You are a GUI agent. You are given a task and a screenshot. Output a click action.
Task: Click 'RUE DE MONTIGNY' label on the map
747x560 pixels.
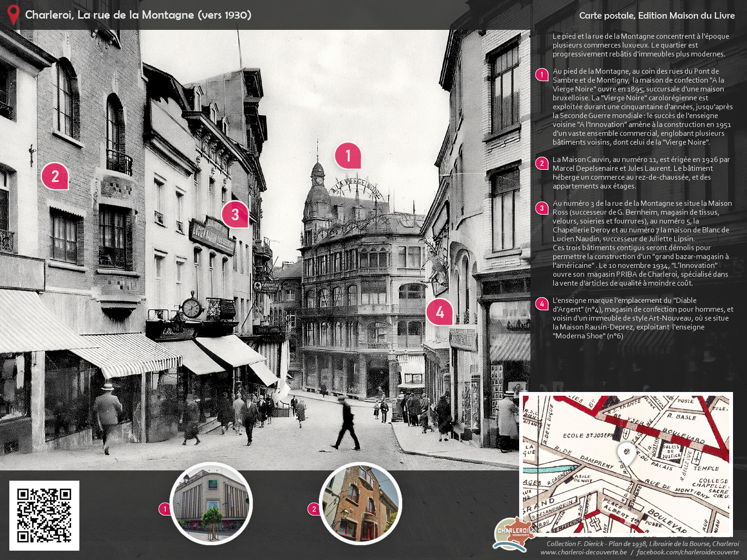tap(676, 488)
